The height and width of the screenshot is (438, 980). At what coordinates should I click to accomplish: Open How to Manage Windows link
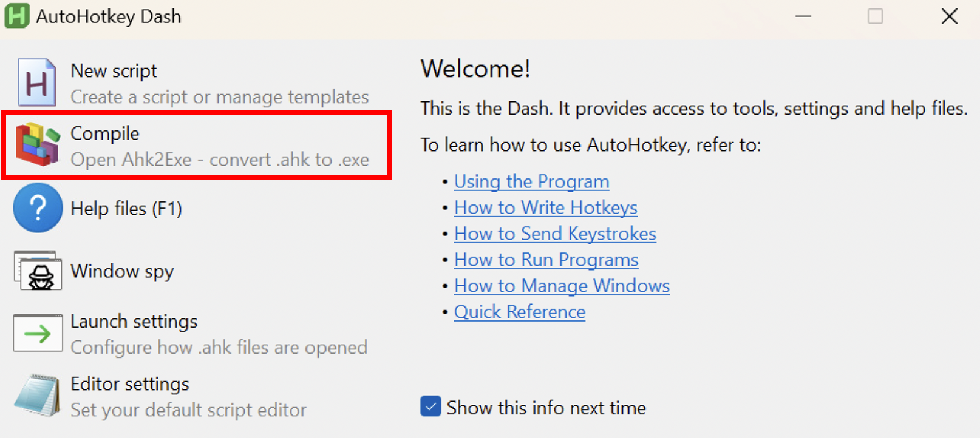(x=562, y=286)
